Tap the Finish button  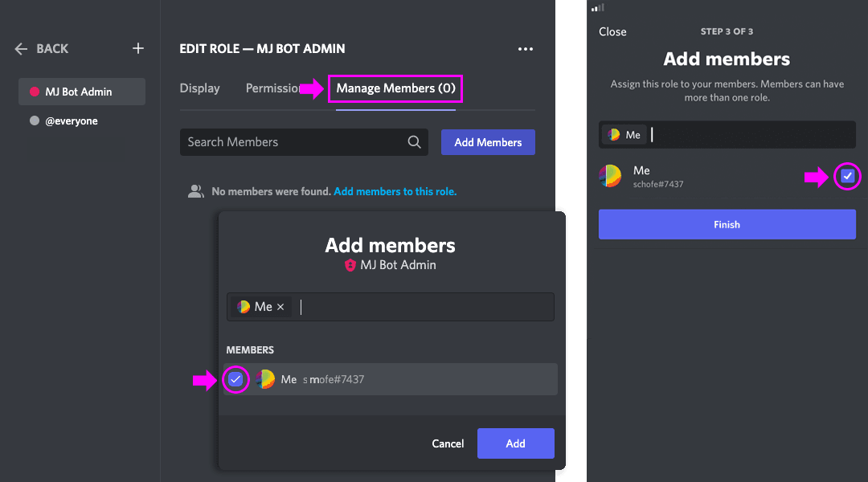click(x=727, y=224)
